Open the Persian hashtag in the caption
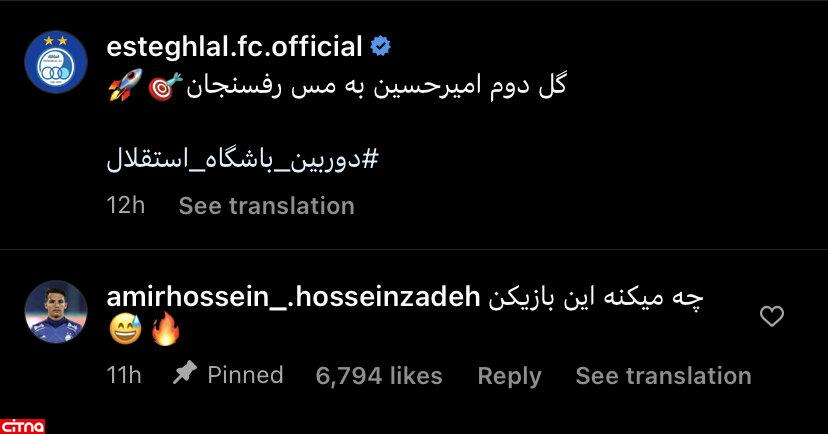Viewport: 828px width, 434px height. pos(243,161)
